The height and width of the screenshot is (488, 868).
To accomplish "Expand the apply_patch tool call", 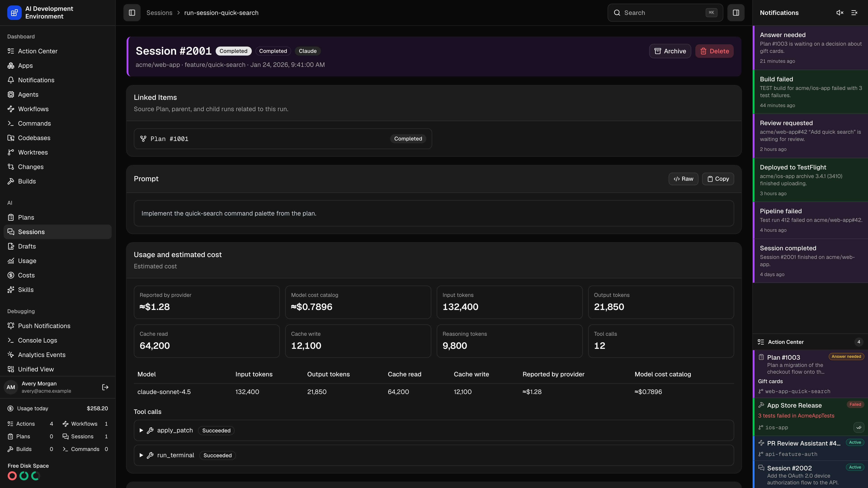I will (x=434, y=430).
